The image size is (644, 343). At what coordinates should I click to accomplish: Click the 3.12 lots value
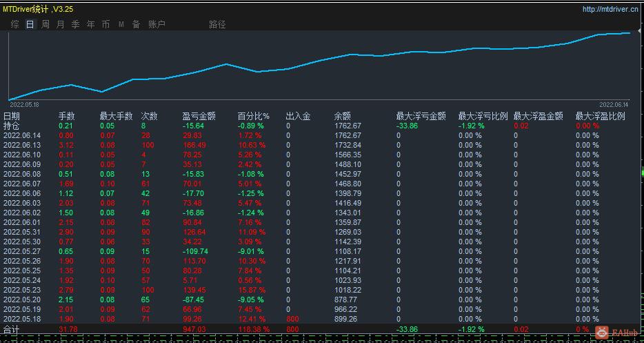click(66, 145)
